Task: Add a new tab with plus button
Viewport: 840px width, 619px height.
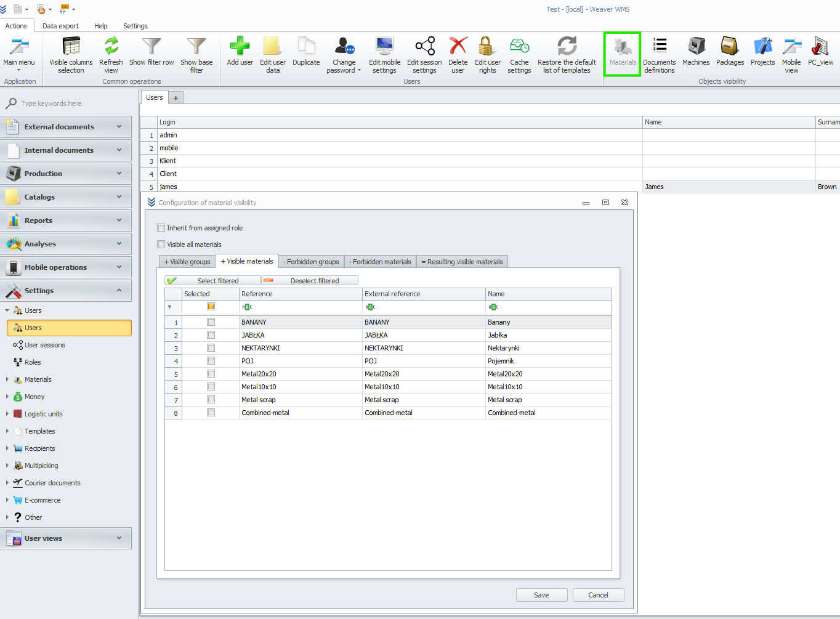Action: coord(176,98)
